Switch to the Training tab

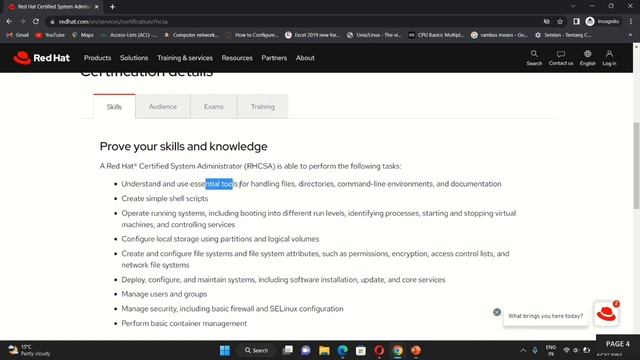(263, 107)
